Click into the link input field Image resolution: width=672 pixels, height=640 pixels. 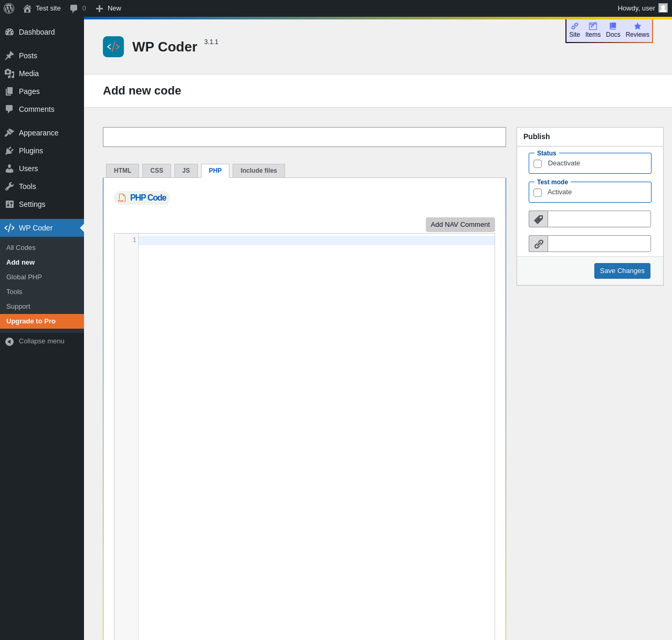click(x=599, y=244)
